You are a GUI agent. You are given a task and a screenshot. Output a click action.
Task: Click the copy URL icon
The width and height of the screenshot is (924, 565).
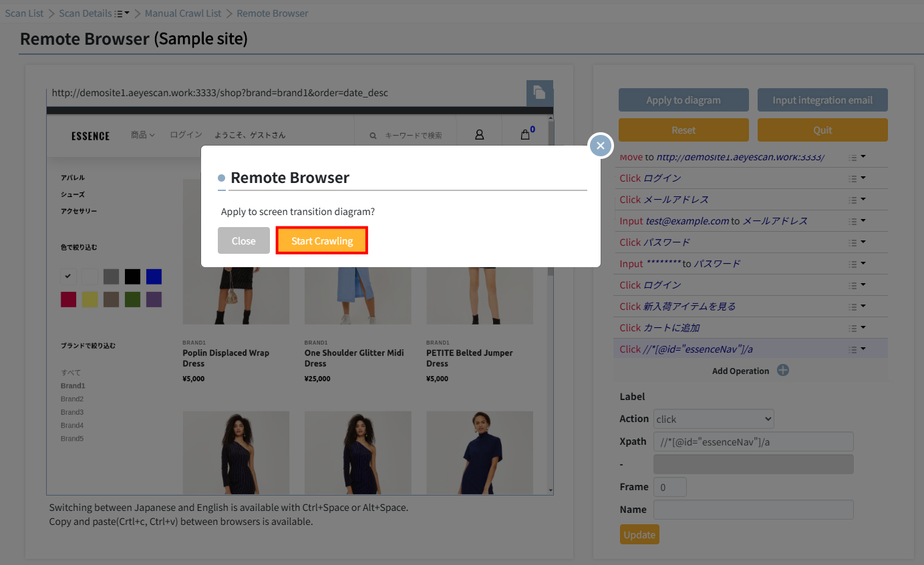pos(540,93)
